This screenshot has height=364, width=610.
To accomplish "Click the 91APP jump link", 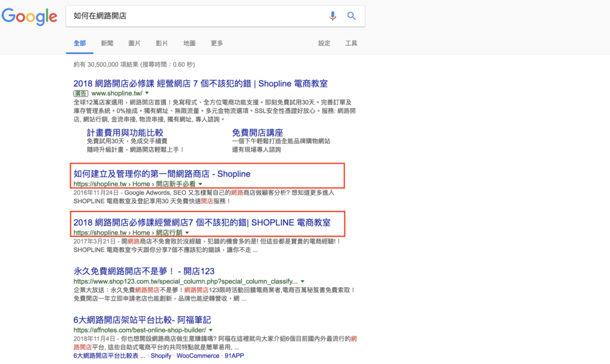I will tap(234, 356).
